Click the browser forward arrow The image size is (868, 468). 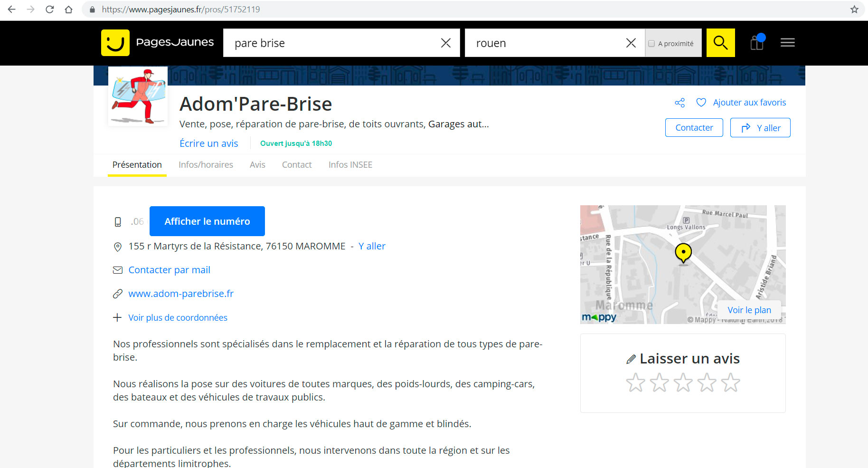(x=31, y=10)
